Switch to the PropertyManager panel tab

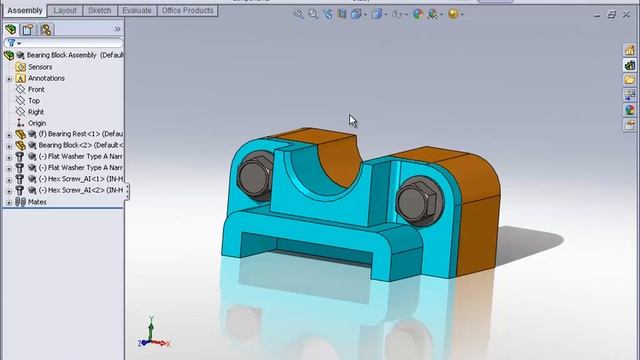28,29
